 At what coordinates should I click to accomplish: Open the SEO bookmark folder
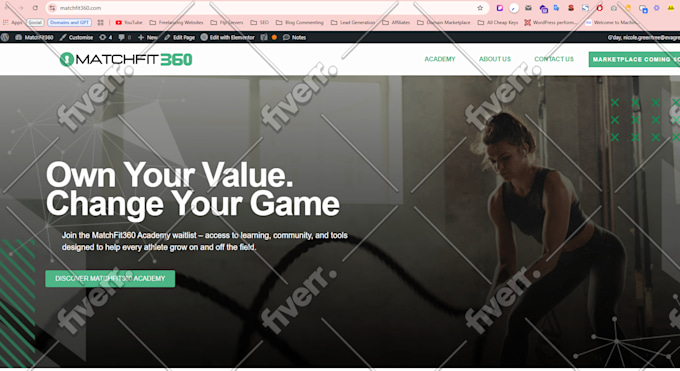coord(260,22)
